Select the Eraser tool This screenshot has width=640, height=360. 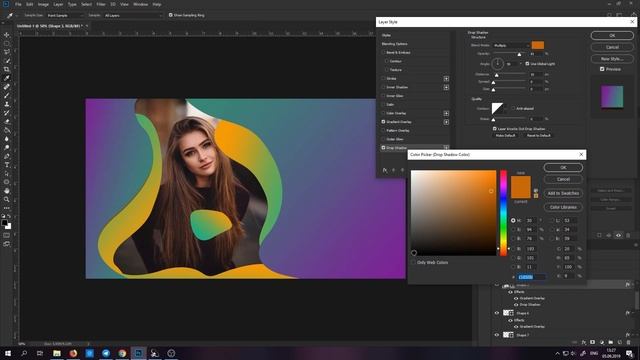[7, 122]
